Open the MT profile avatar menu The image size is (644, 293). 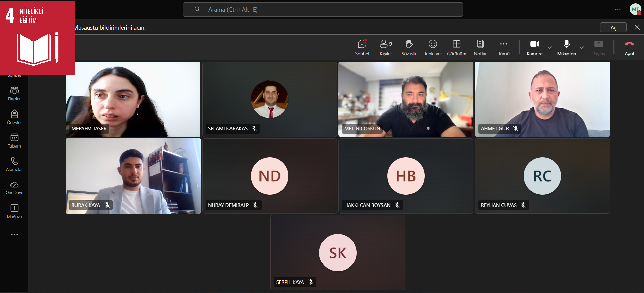point(635,9)
